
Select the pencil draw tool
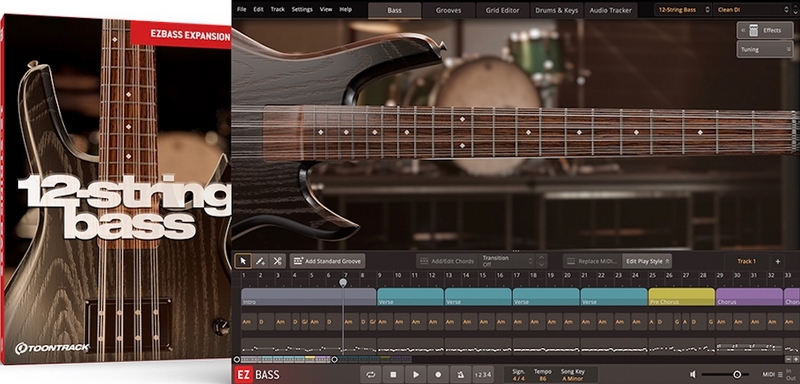[260, 261]
